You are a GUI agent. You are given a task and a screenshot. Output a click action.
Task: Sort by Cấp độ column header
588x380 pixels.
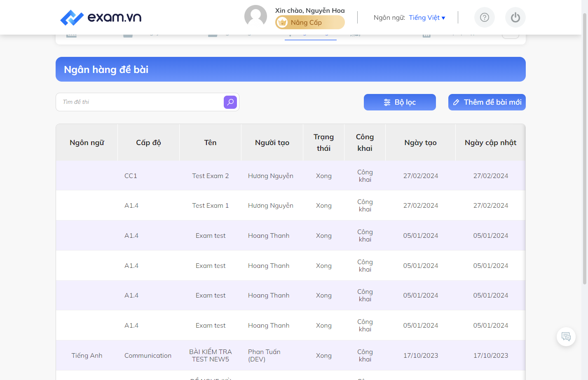click(x=149, y=143)
